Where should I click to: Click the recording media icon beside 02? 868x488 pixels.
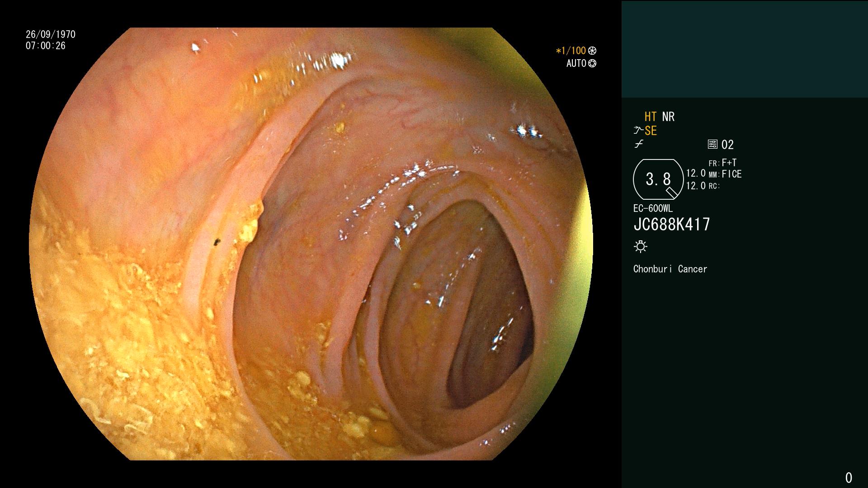click(x=712, y=145)
